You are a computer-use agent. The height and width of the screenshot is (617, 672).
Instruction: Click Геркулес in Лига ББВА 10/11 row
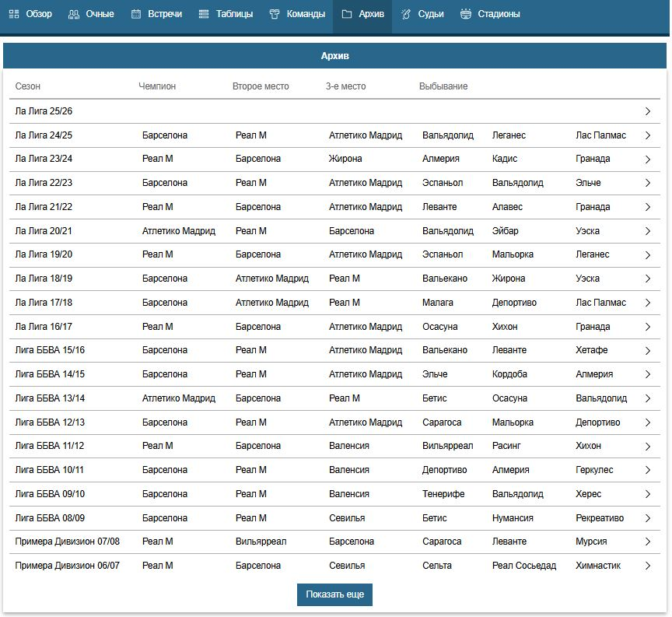pyautogui.click(x=594, y=470)
